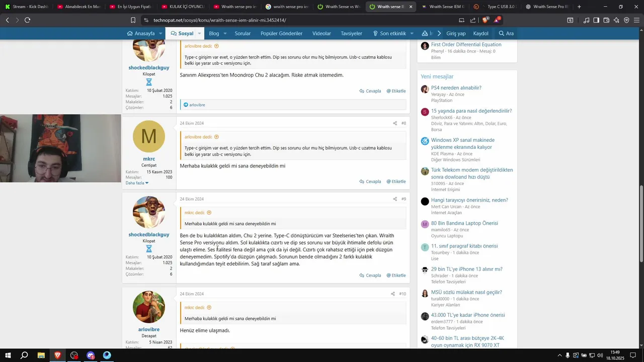644x362 pixels.
Task: Open the Brave VPN shield icon
Action: tap(626, 20)
